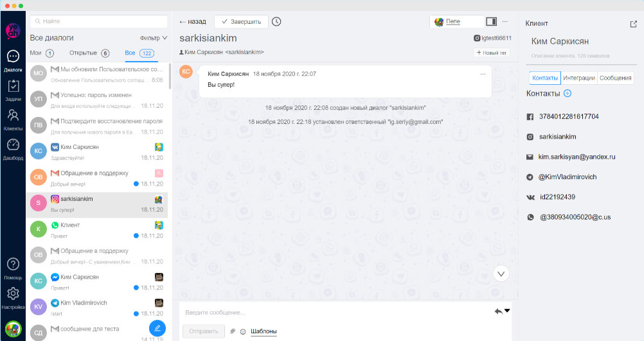Switch to Мои dialogs tab
Screen dimensions: 644x341
(x=42, y=53)
